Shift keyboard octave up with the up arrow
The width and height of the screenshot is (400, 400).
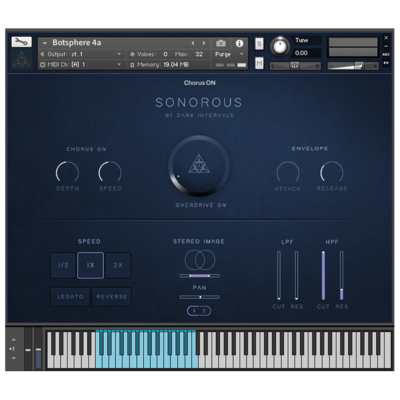(x=13, y=340)
